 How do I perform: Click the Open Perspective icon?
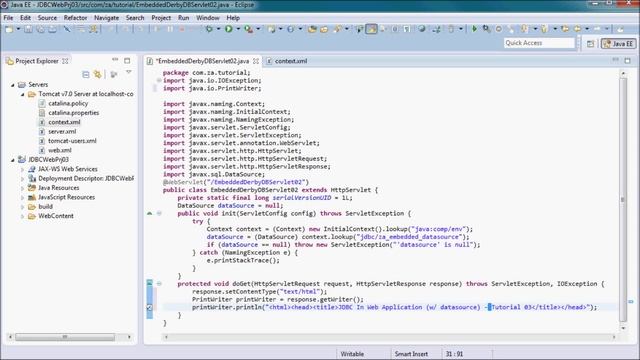pyautogui.click(x=591, y=43)
